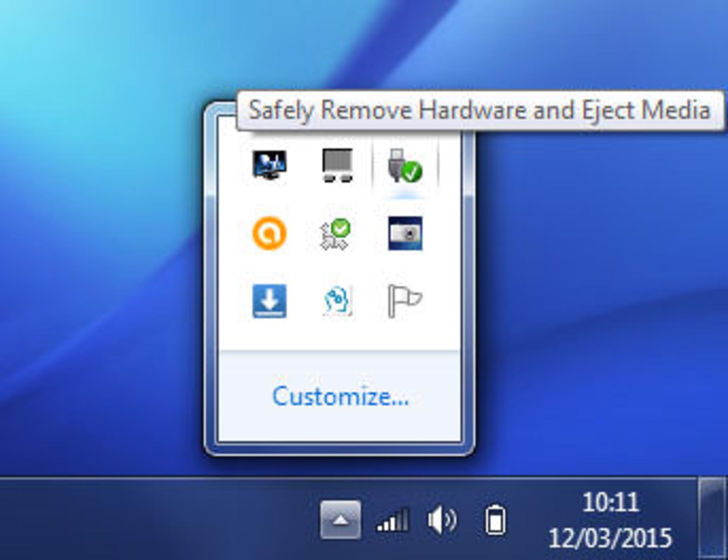Open the monitor display tray icon
The width and height of the screenshot is (728, 560).
270,165
